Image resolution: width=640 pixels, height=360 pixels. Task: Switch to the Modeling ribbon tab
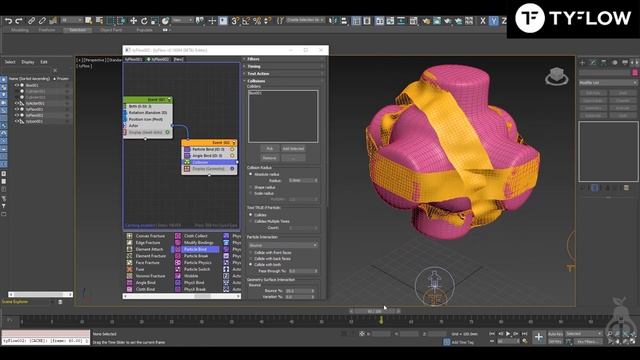coord(20,30)
